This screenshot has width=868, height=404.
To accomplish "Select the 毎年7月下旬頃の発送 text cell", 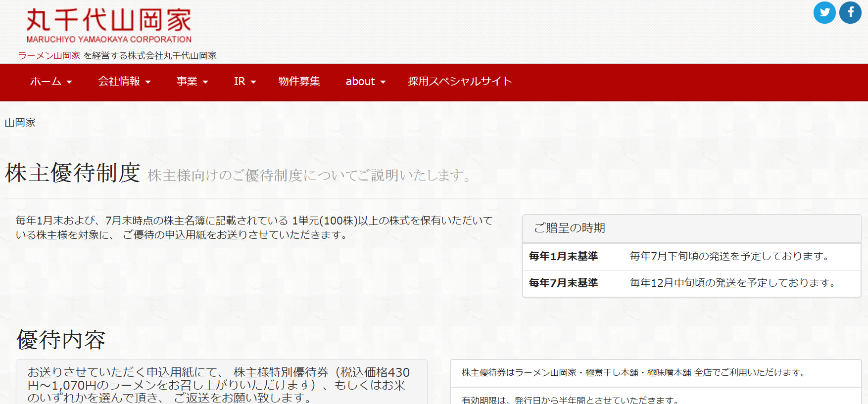I will click(x=729, y=256).
